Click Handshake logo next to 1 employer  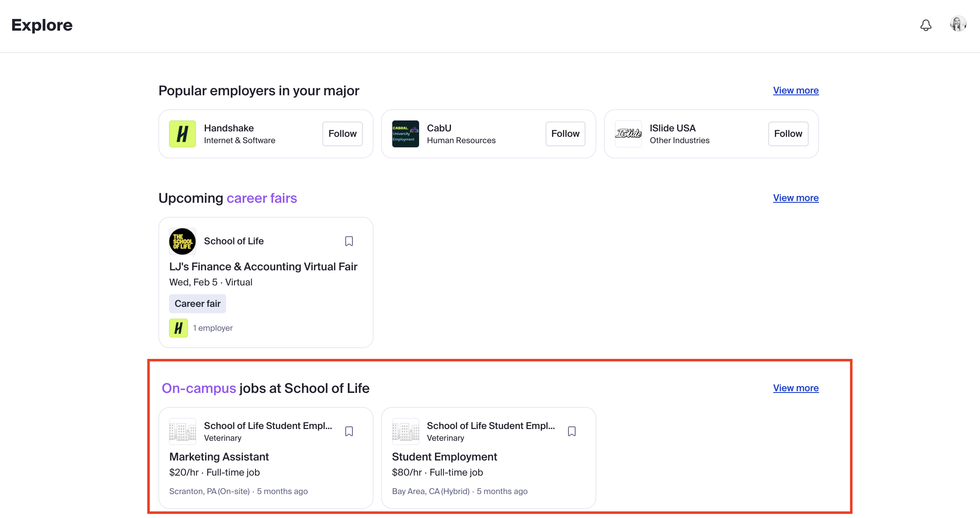[178, 328]
